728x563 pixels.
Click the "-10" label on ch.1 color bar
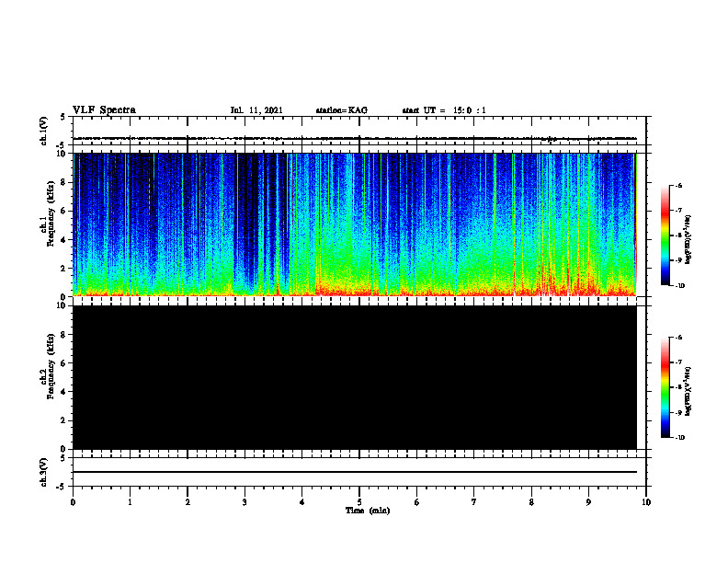tap(679, 285)
